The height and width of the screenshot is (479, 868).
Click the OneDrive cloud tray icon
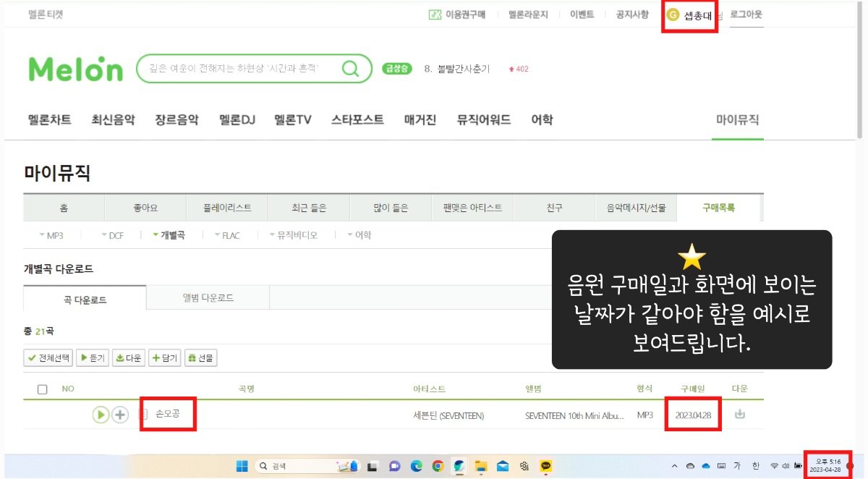(706, 466)
